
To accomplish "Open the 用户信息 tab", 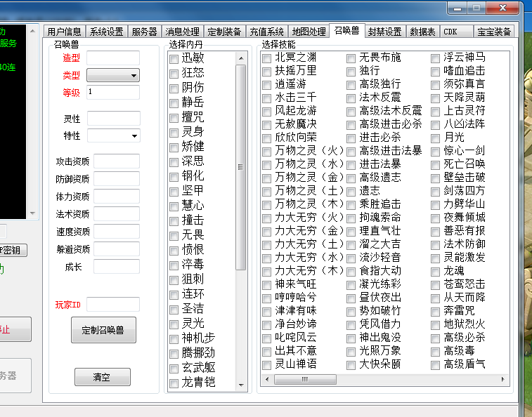I will (x=64, y=32).
